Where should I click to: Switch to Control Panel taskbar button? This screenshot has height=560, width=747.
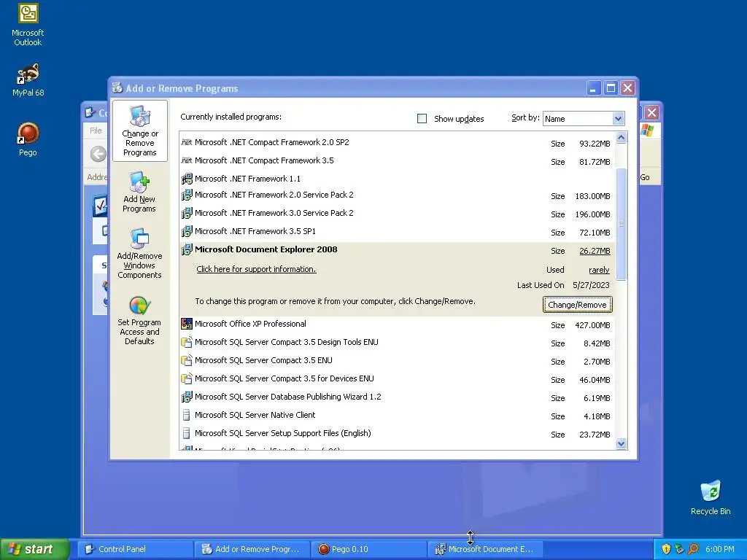coord(135,549)
